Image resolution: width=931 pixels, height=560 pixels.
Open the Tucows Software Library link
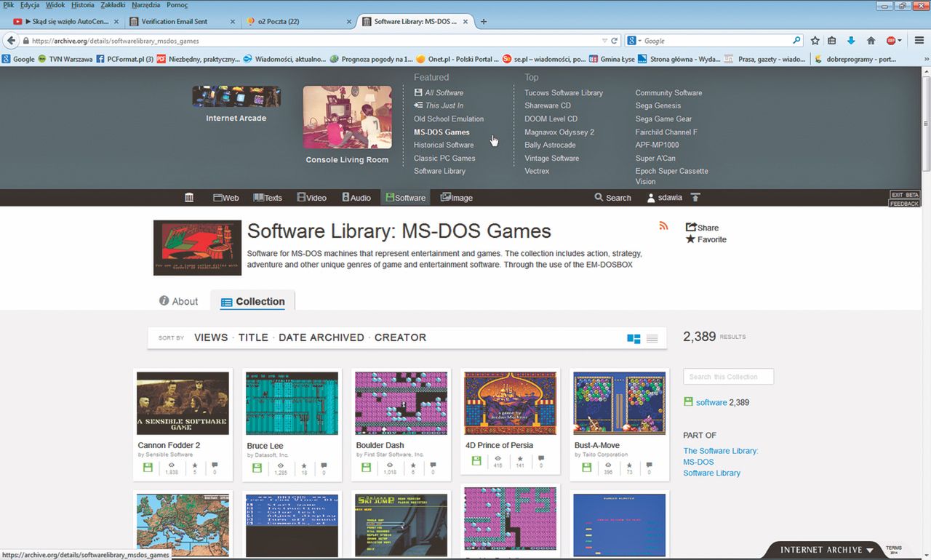click(x=564, y=92)
